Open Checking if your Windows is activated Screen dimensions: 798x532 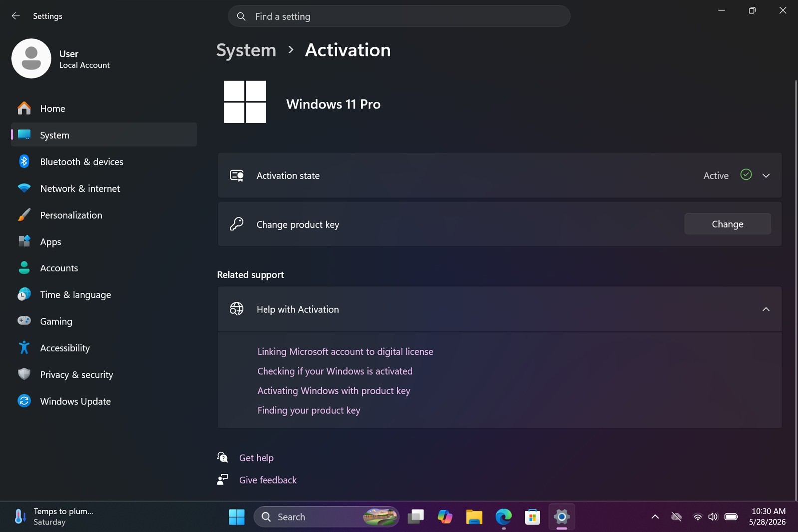click(x=334, y=371)
